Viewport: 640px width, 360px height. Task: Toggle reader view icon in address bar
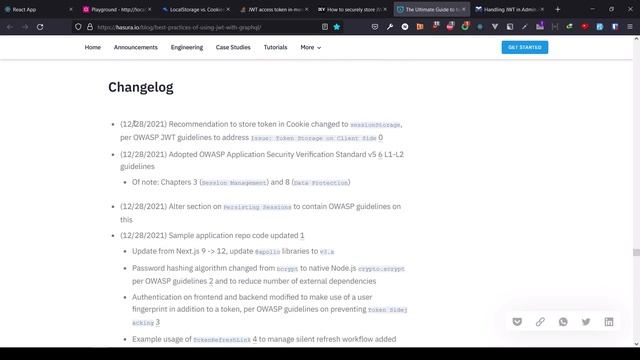325,27
